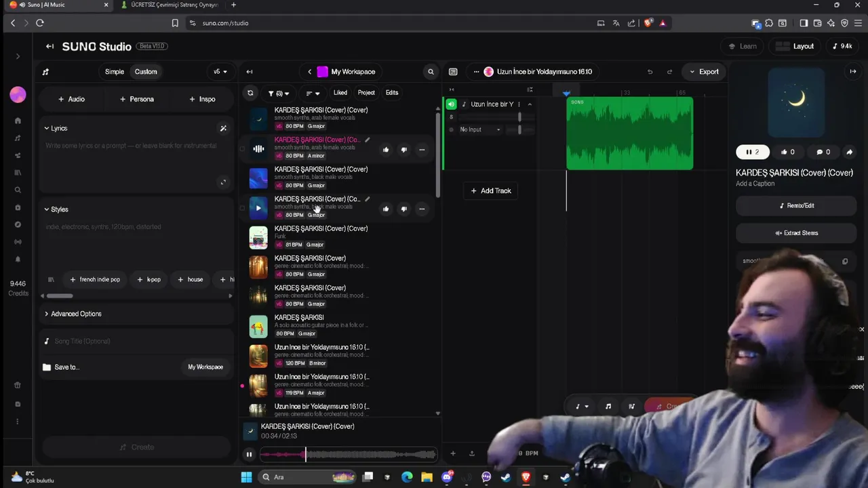The height and width of the screenshot is (488, 868).
Task: Arm recording dot beside No Input
Action: point(452,129)
